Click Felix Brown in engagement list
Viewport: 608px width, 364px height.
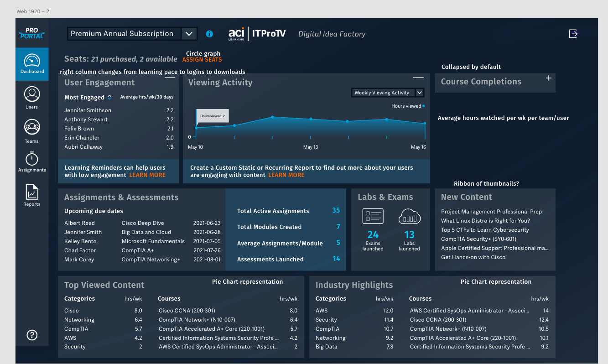pyautogui.click(x=79, y=129)
